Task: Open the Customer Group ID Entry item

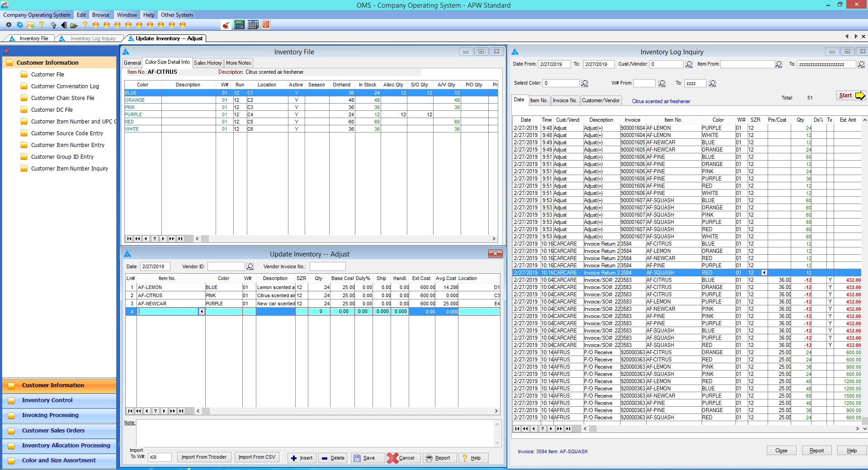Action: coord(62,157)
